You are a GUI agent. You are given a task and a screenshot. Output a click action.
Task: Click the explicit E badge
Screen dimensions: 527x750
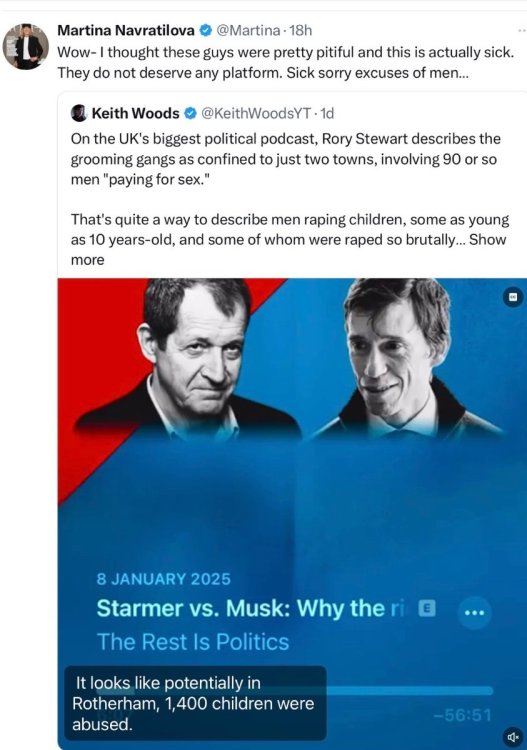tap(427, 608)
